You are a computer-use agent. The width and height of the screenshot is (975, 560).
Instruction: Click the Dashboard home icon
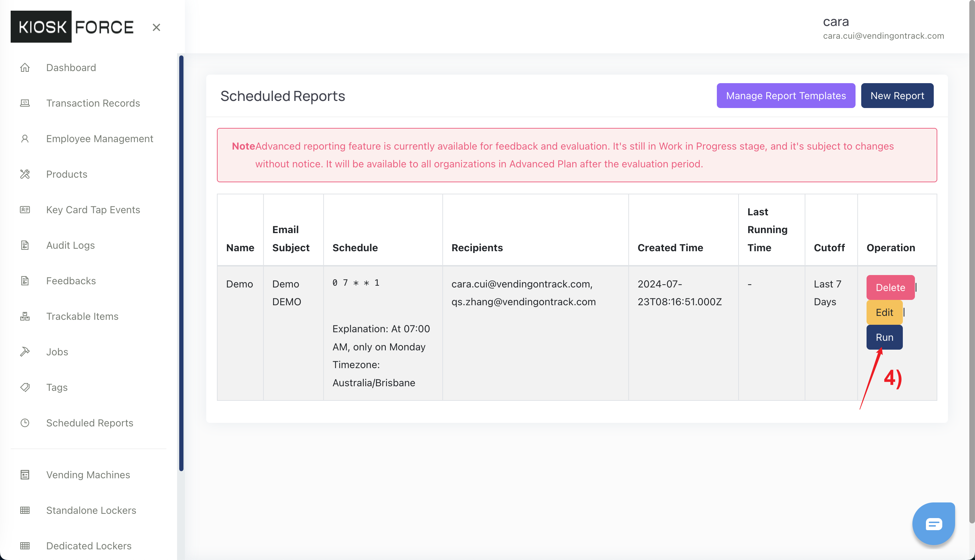[25, 68]
